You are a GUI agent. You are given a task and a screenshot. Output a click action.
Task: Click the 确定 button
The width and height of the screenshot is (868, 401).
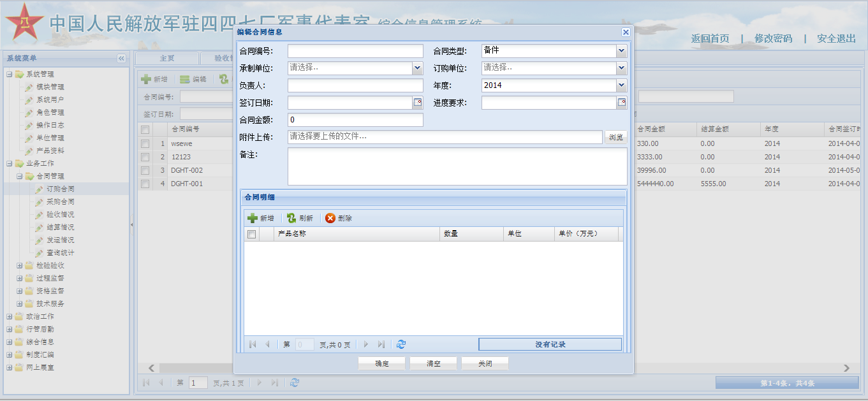click(x=382, y=363)
